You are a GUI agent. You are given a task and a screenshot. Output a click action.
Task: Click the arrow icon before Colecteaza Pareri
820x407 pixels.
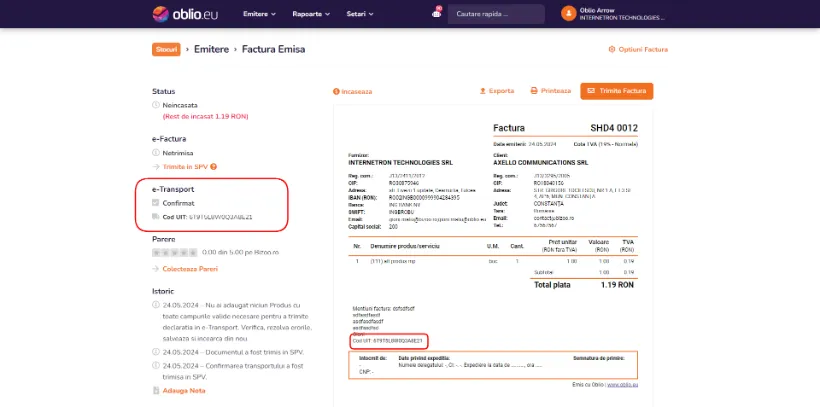[x=155, y=269]
